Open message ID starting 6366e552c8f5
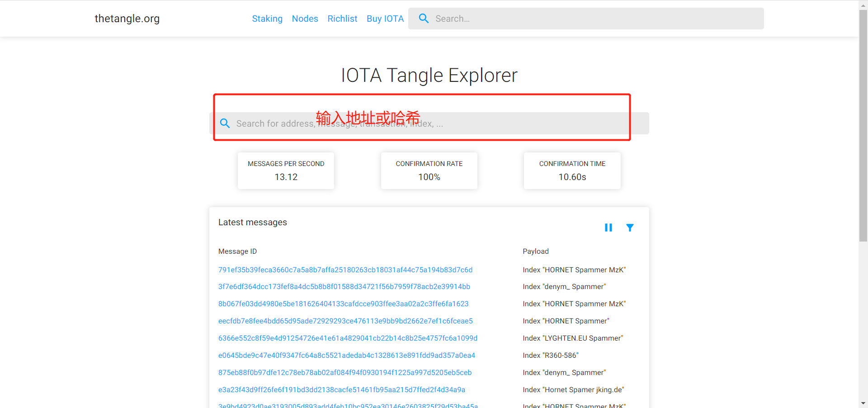This screenshot has height=408, width=868. (x=348, y=338)
